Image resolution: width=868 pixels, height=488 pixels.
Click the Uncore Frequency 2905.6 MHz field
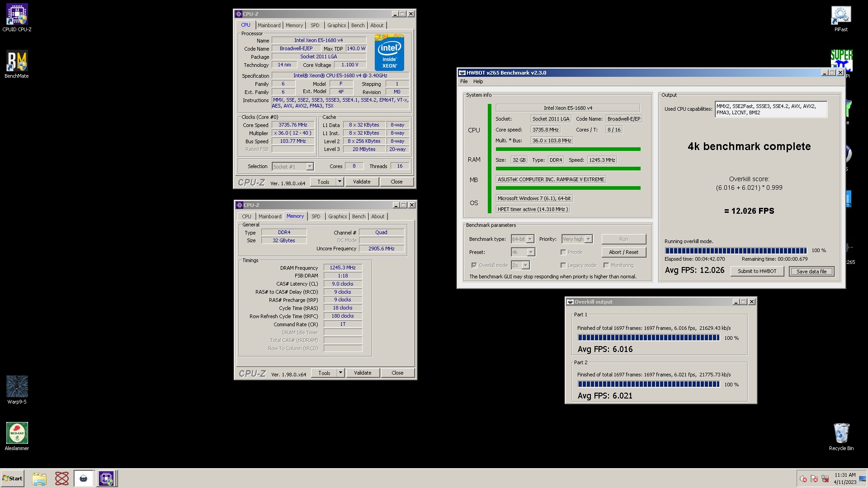coord(382,249)
